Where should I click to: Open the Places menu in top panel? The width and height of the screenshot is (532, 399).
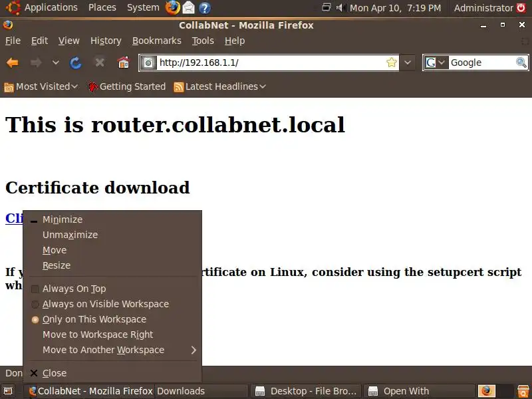point(102,7)
